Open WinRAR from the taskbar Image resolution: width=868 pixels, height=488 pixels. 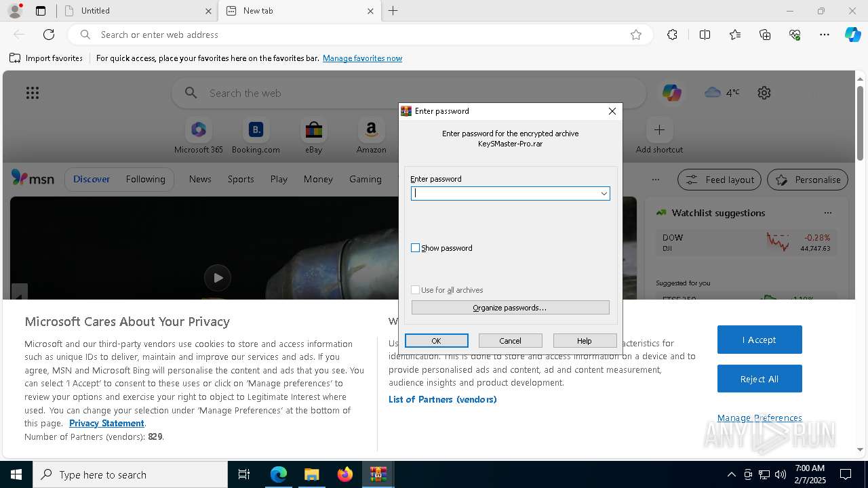(378, 474)
